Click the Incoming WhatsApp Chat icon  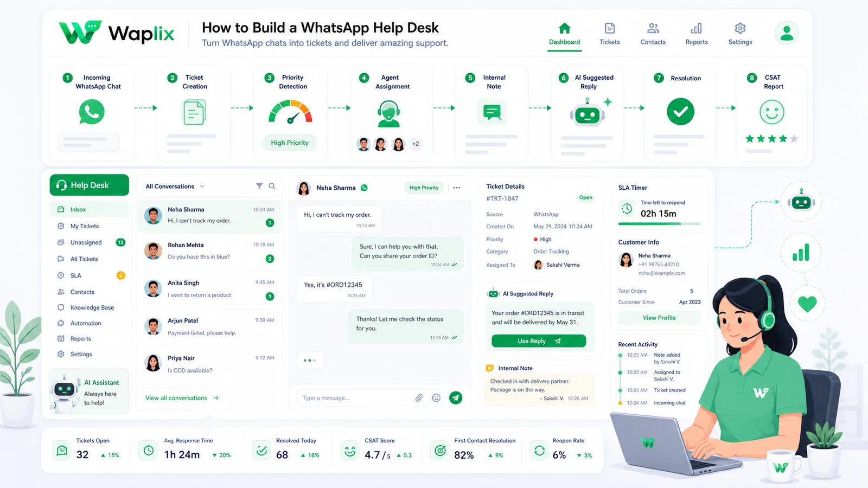tap(92, 112)
